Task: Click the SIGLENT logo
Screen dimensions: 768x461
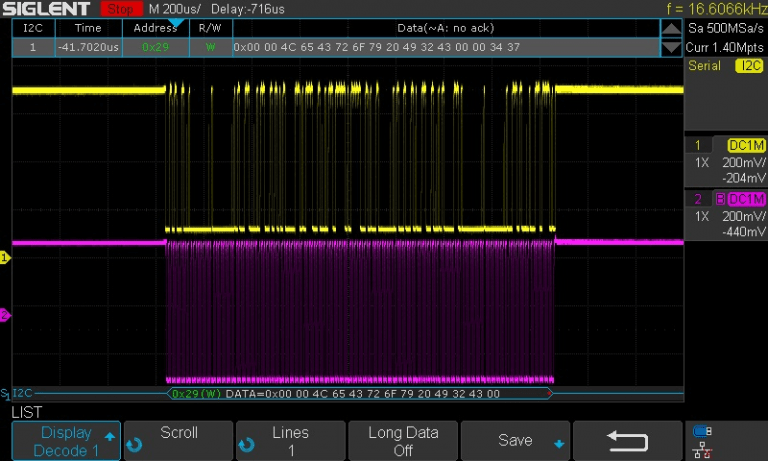Action: (48, 9)
